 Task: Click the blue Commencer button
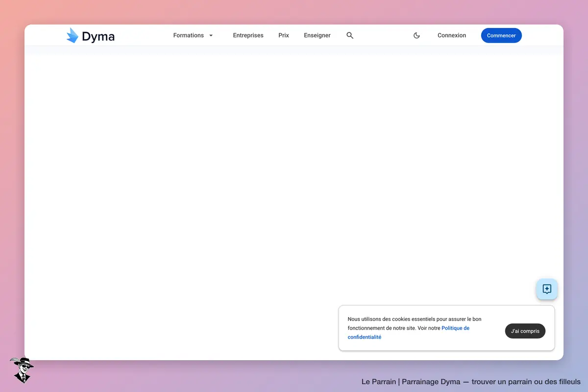[x=501, y=35]
